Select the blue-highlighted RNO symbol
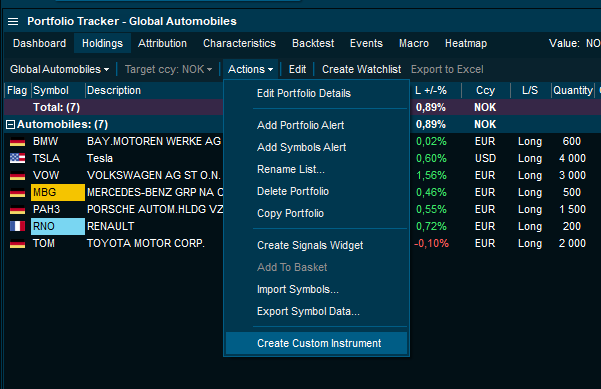The width and height of the screenshot is (601, 389). point(58,227)
